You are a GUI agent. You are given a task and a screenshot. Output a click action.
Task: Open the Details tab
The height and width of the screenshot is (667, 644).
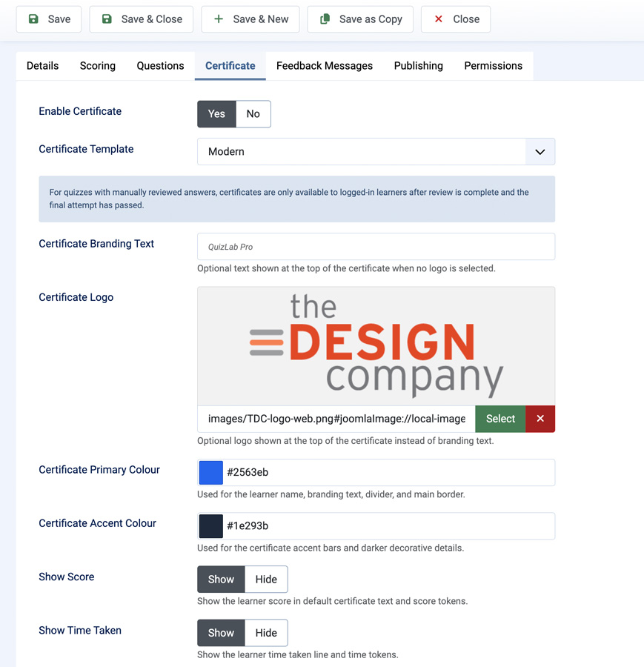42,65
